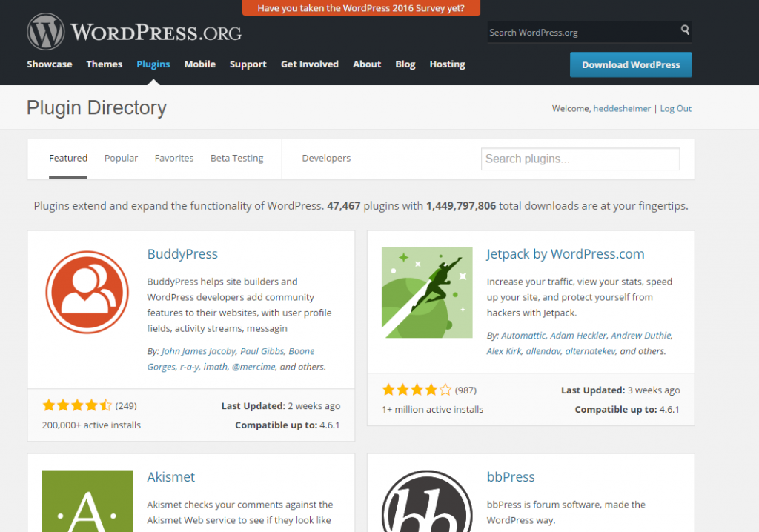Open Hosting in the main navigation
Image resolution: width=759 pixels, height=532 pixels.
[x=447, y=64]
